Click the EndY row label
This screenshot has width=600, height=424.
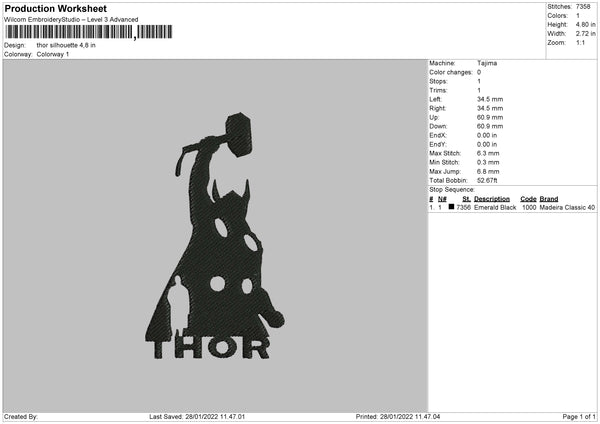point(438,144)
